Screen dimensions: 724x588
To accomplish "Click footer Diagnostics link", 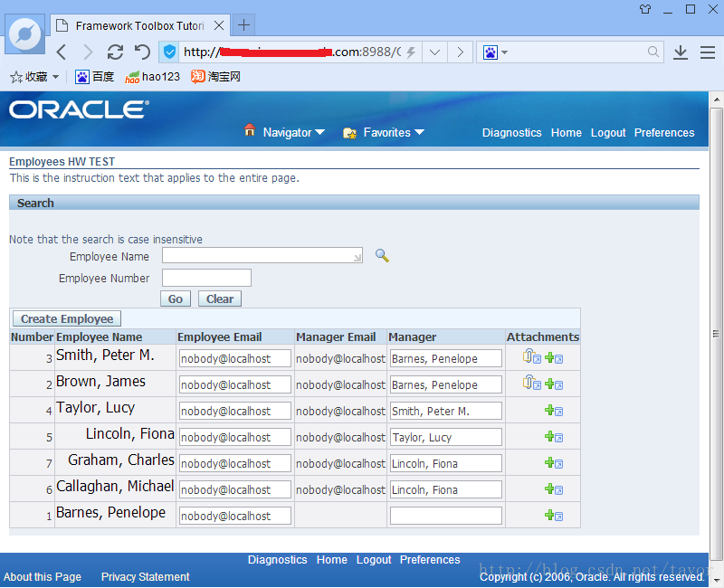I will pyautogui.click(x=278, y=560).
